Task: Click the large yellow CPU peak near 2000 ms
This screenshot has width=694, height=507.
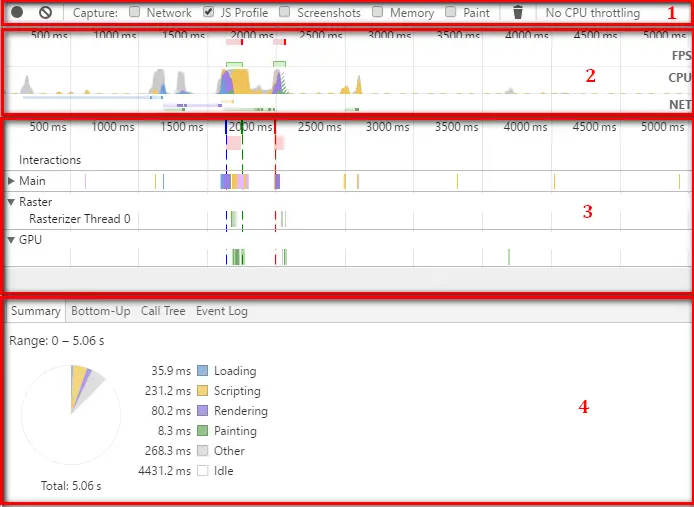Action: tap(241, 81)
